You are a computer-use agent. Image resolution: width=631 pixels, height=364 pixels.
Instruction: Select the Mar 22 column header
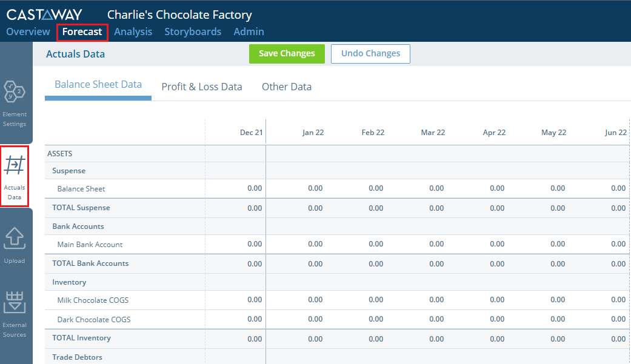tap(433, 132)
